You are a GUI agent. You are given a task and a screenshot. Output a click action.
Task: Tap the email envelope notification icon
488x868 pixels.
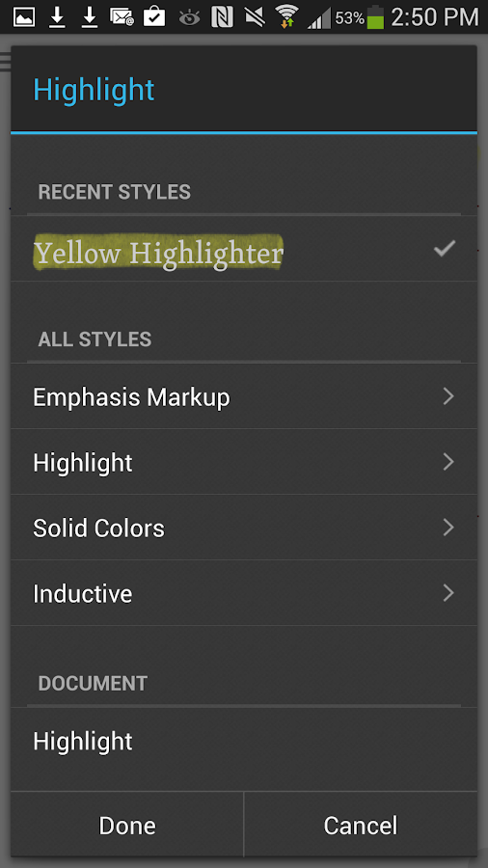(122, 17)
